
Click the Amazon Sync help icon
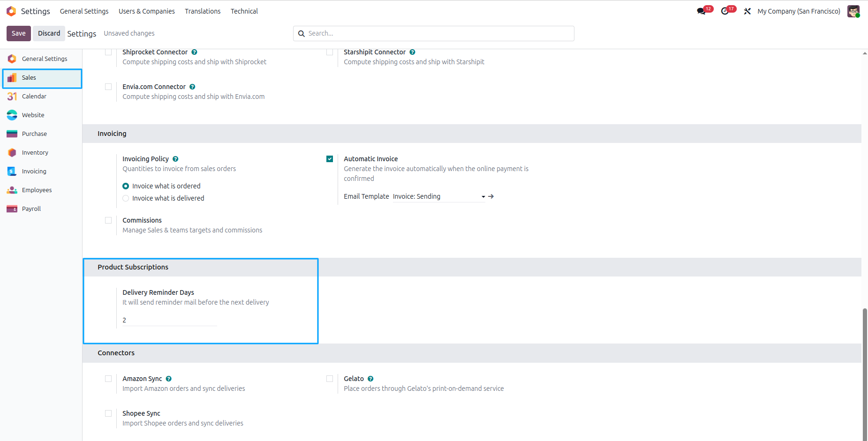(169, 379)
